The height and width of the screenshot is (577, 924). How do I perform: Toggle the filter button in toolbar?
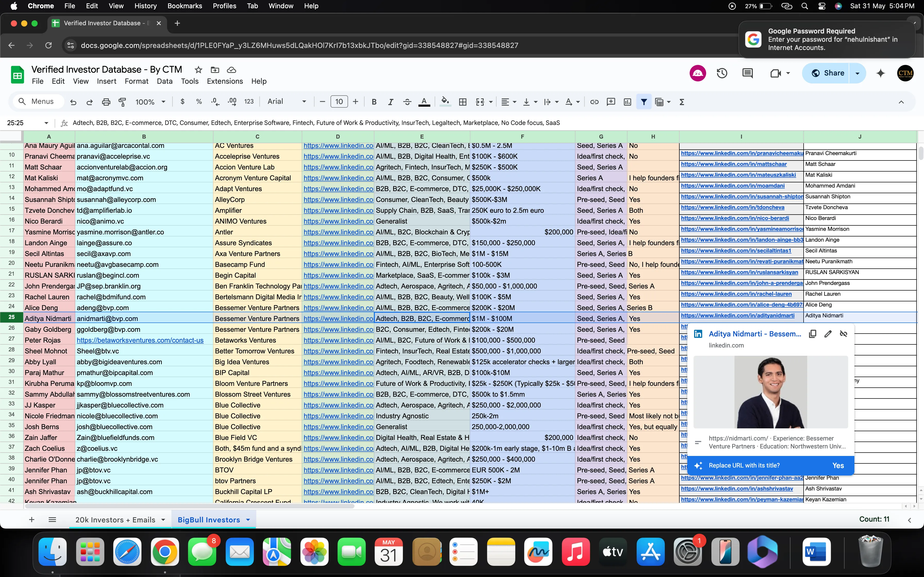pos(644,102)
